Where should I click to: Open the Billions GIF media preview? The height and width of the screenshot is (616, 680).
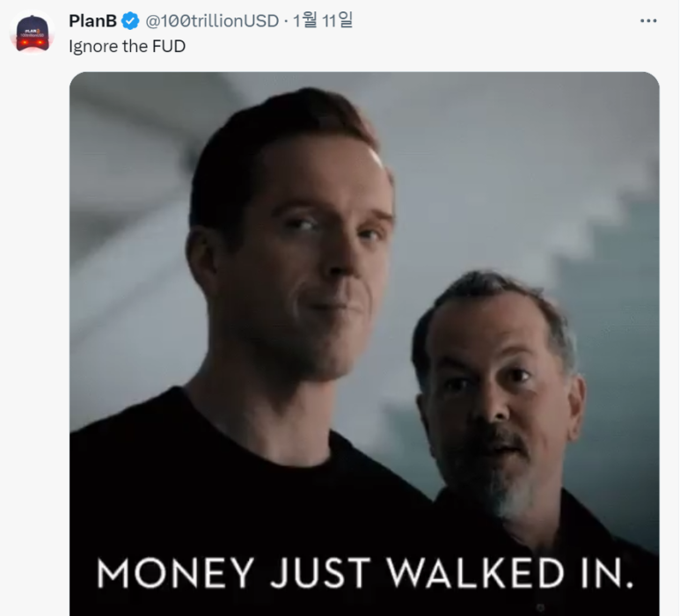pos(364,343)
